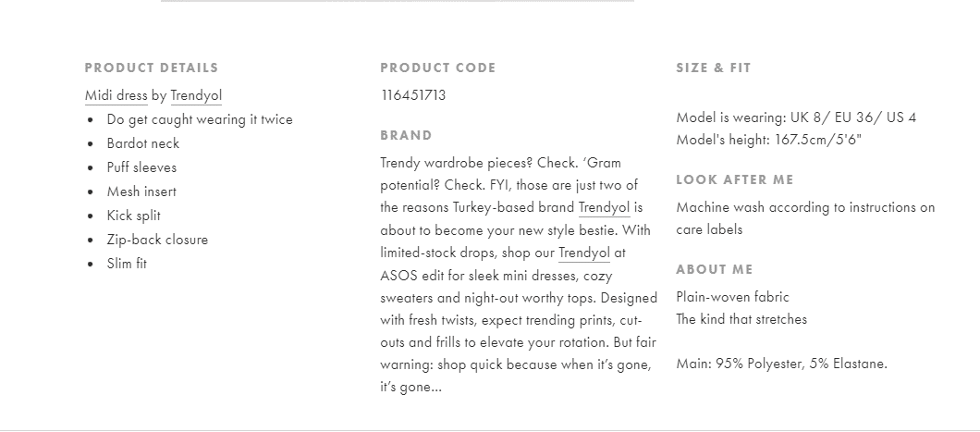Click the "Main: 95% Polyester" composition text
This screenshot has height=432, width=980.
click(x=781, y=364)
